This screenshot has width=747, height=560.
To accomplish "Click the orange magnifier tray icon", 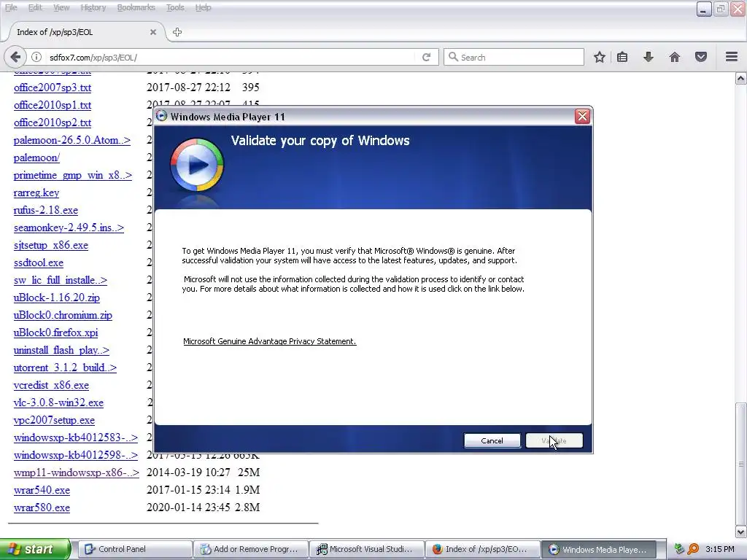I will 693,549.
